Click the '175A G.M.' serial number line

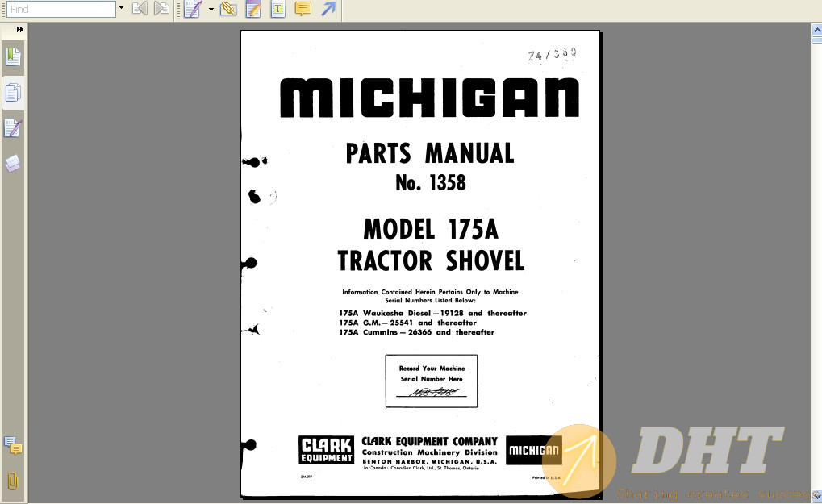point(408,323)
